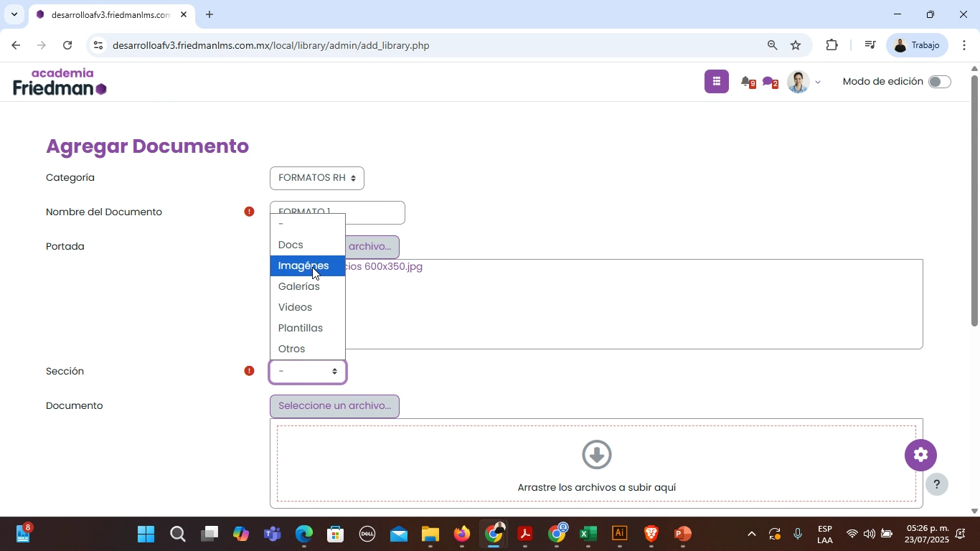
Task: Open Windows Search from the taskbar
Action: [178, 534]
